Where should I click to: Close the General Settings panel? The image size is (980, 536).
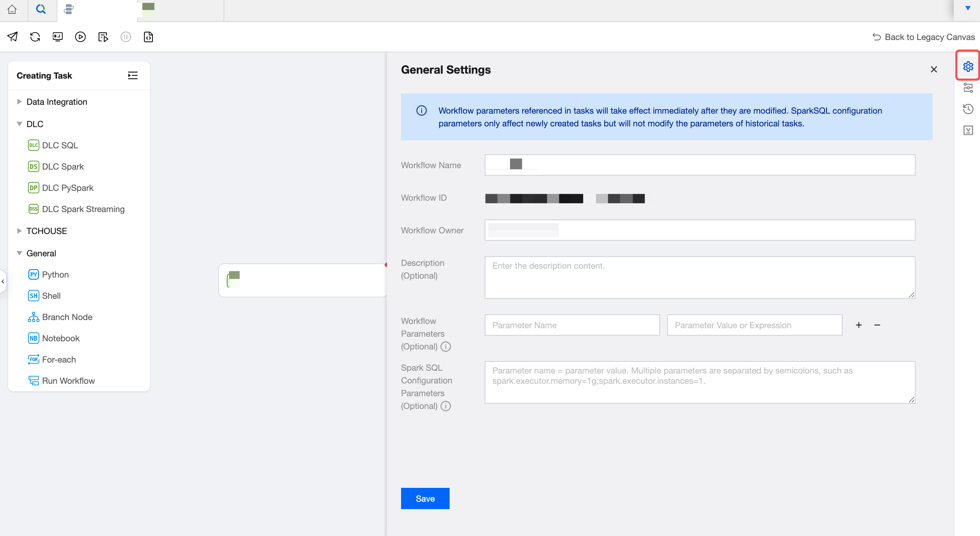934,69
